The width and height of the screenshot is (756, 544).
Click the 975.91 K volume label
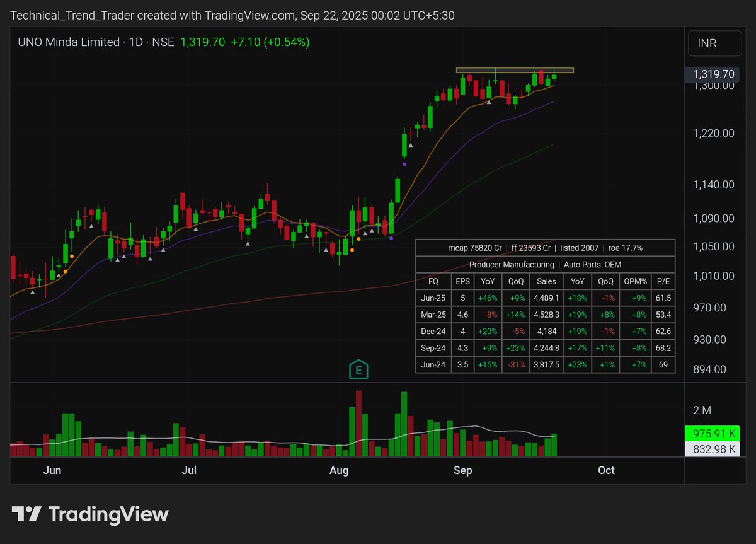713,434
